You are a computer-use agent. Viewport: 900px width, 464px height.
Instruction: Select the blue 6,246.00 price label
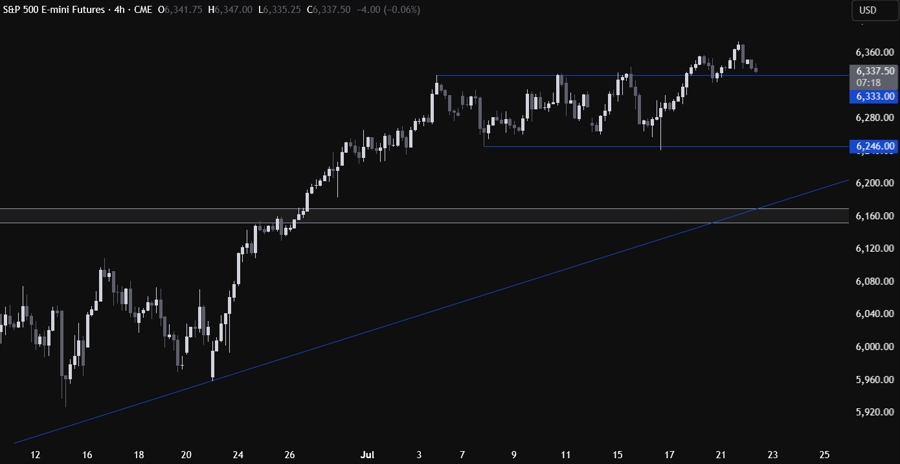874,146
